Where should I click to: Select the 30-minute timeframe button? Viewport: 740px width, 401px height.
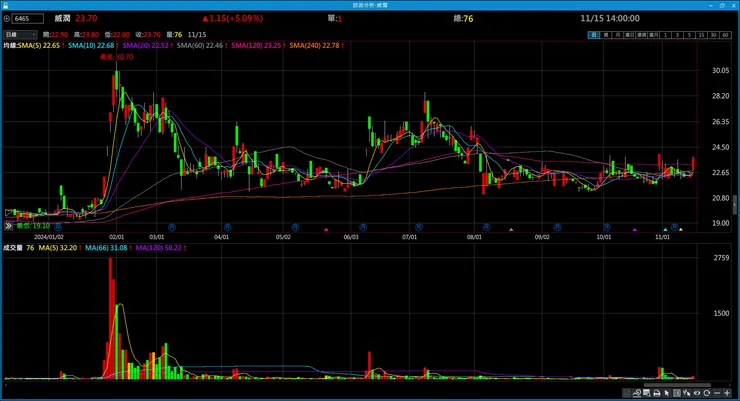[x=713, y=34]
